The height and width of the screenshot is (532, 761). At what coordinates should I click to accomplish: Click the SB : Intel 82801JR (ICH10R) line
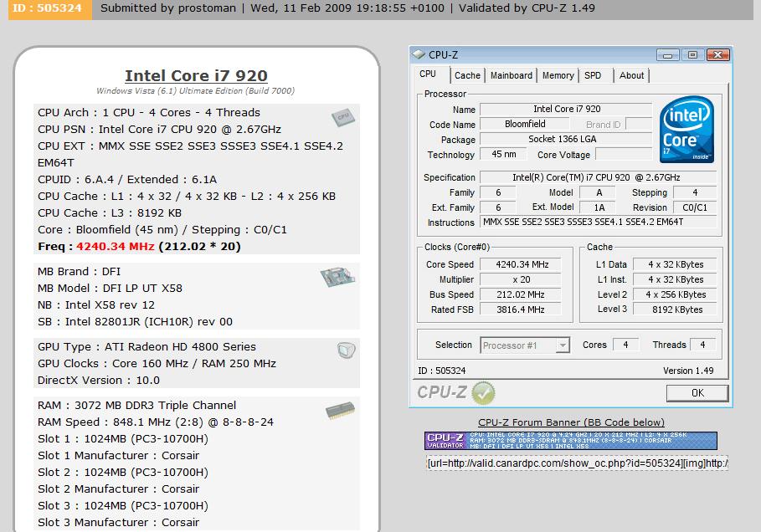click(x=135, y=321)
